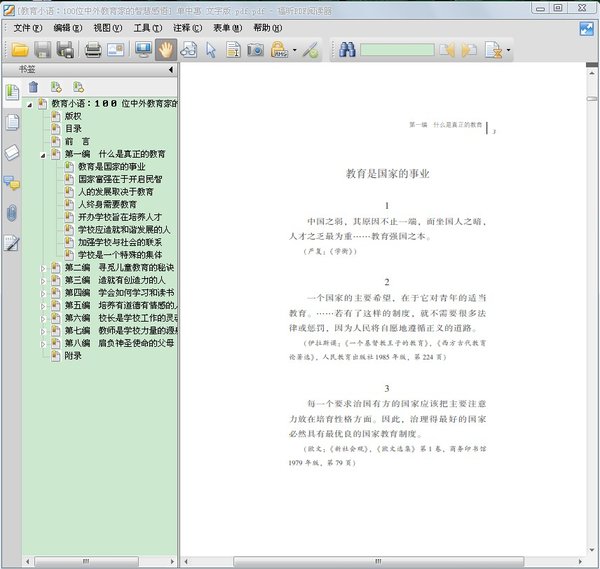Click the Save floppy disk icon
This screenshot has width=600, height=569.
[42, 50]
